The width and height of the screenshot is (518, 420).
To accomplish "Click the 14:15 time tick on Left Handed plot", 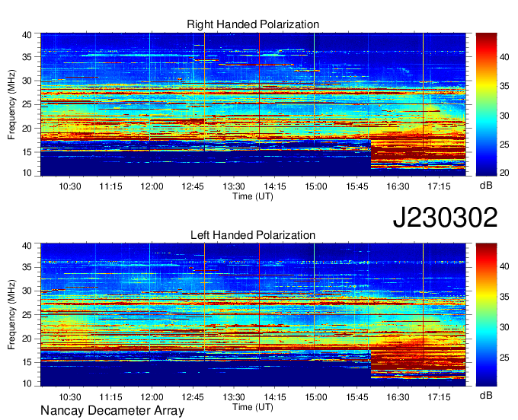I will (x=275, y=397).
